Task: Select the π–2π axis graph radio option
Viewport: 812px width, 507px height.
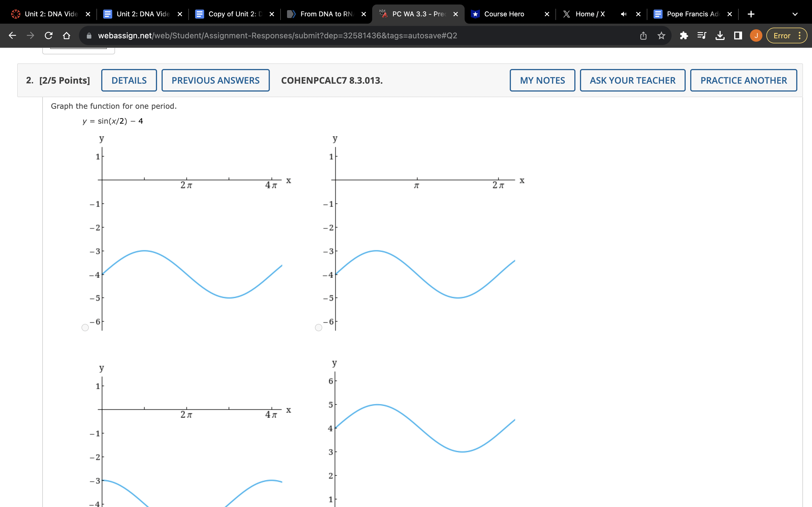Action: [x=318, y=328]
